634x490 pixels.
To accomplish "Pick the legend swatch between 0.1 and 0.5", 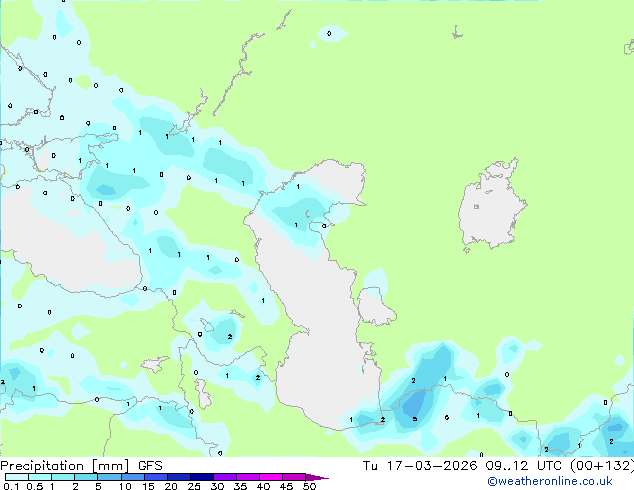I will pos(17,477).
